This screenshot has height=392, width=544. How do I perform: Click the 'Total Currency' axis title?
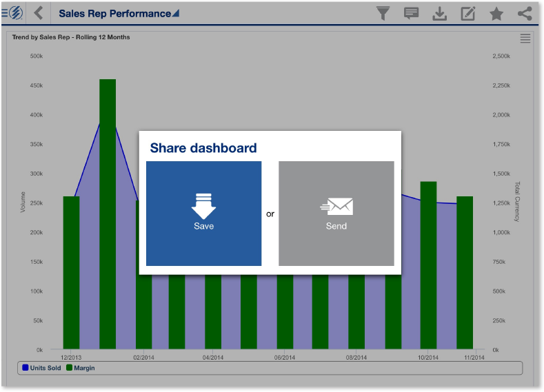pos(517,202)
